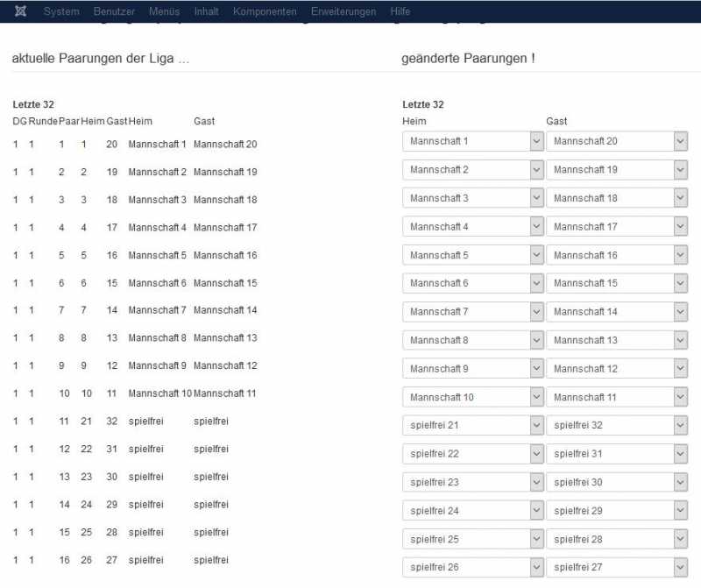Image resolution: width=701 pixels, height=588 pixels.
Task: Expand the Mannschaft 1 home team dropdown
Action: pyautogui.click(x=473, y=141)
